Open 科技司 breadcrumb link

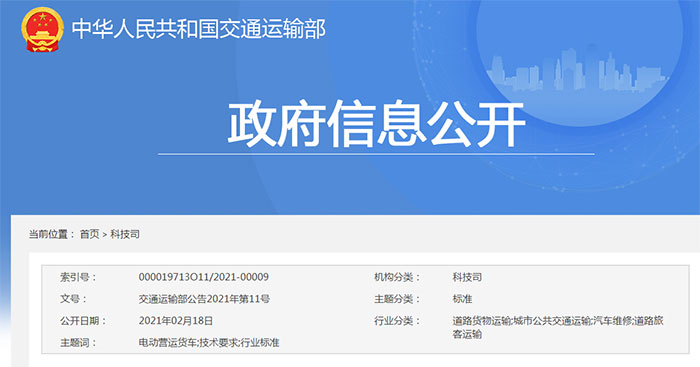[x=125, y=234]
